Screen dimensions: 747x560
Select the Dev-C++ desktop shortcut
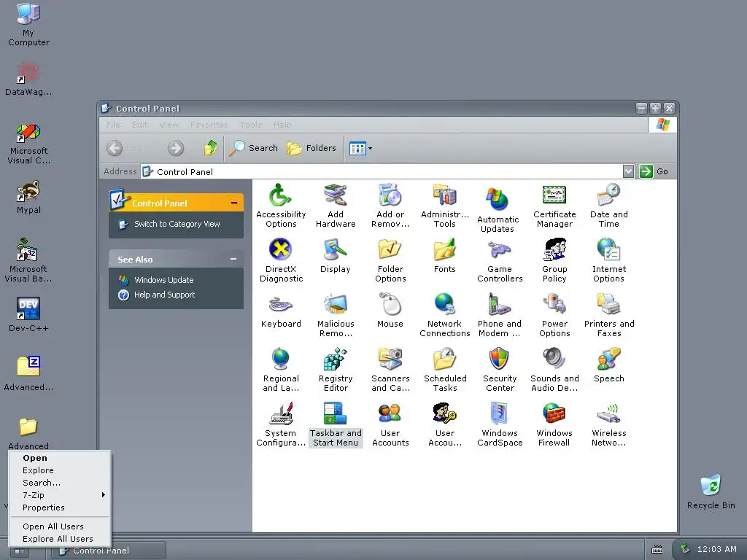coord(28,314)
